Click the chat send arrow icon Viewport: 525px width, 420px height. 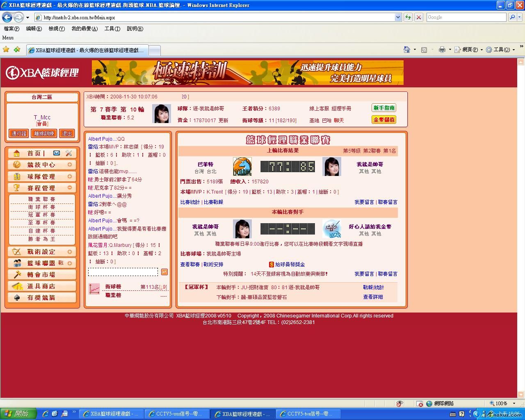coord(164,272)
